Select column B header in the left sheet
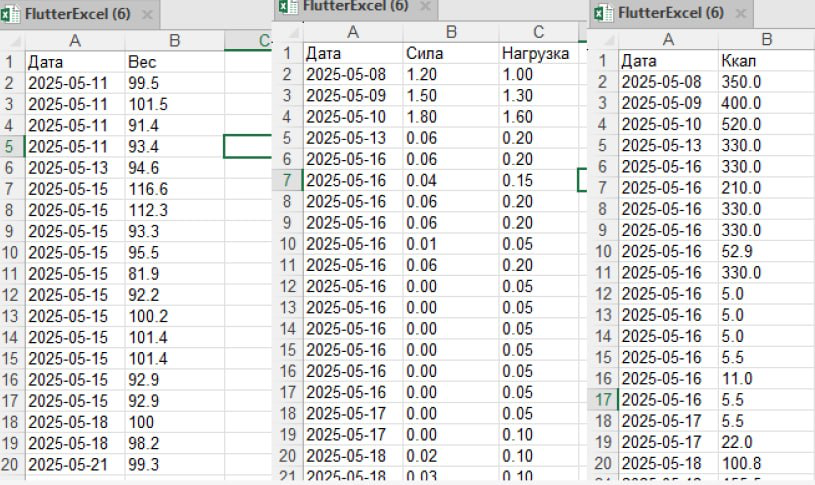Viewport: 815px width, 485px height. click(x=175, y=41)
